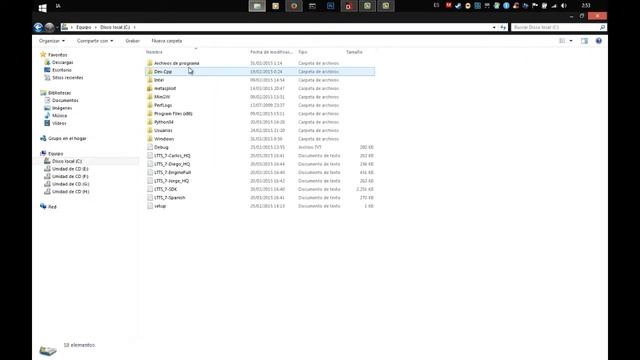The width and height of the screenshot is (640, 360).
Task: Select the Dev-Cpp folder icon
Action: pyautogui.click(x=150, y=71)
